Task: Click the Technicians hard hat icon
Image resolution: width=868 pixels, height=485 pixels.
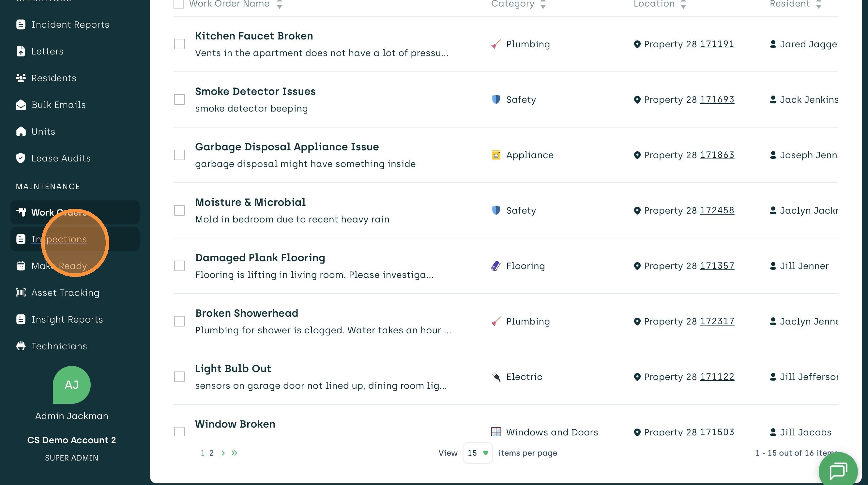Action: (21, 346)
